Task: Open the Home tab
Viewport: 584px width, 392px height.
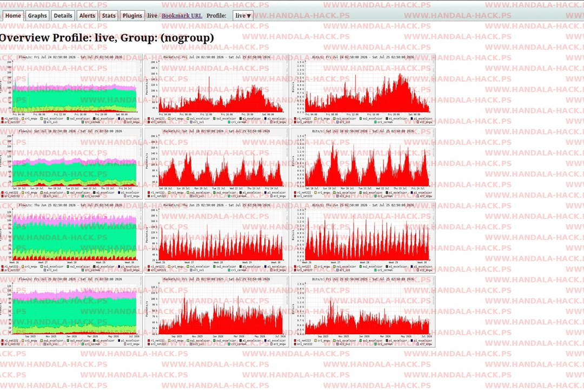Action: coord(13,16)
